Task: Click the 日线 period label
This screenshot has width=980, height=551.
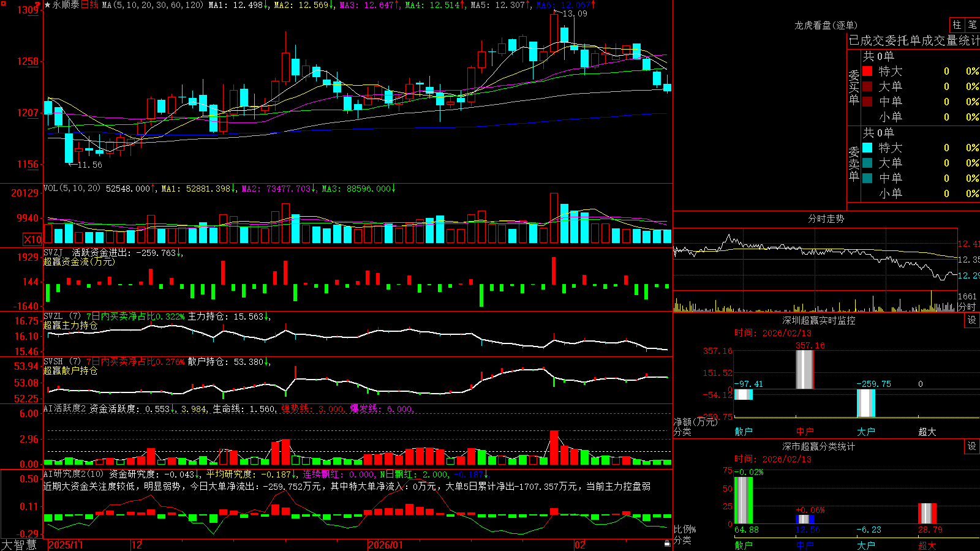Action: tap(89, 5)
